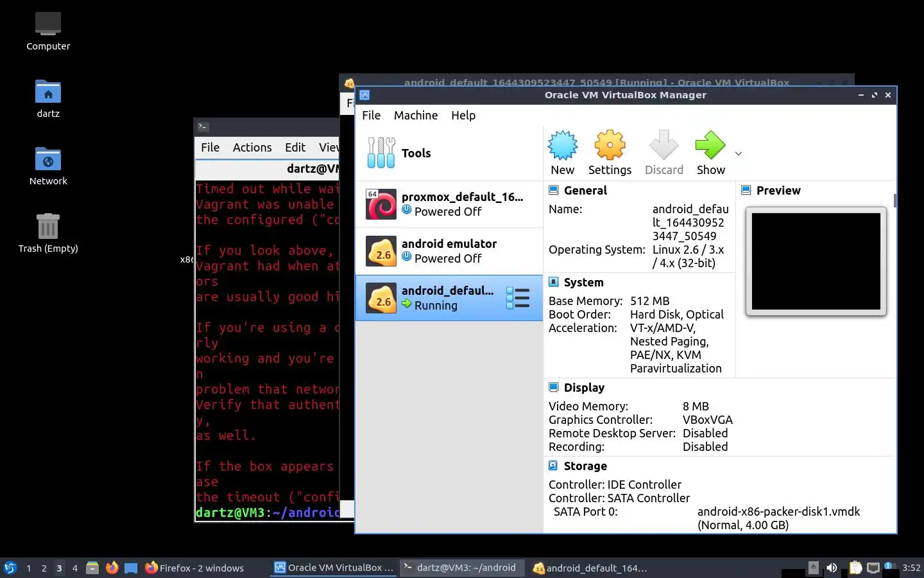Click the Display section header
The image size is (924, 578).
(584, 387)
